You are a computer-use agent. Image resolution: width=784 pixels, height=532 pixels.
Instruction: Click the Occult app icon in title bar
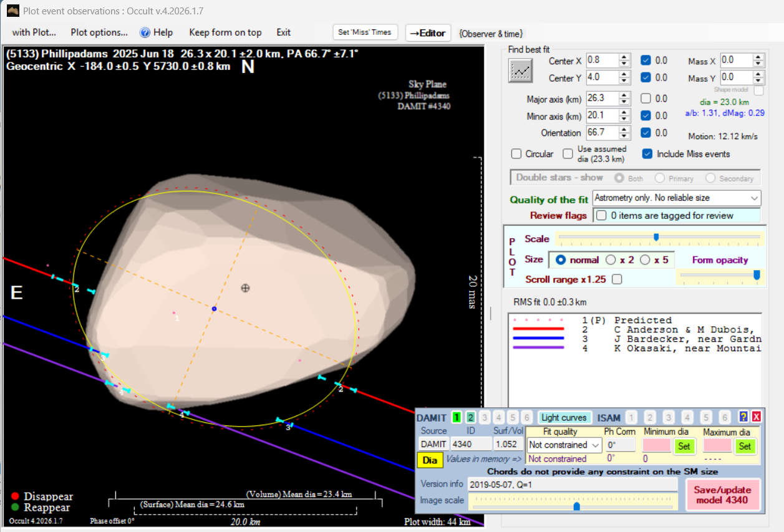pos(11,11)
